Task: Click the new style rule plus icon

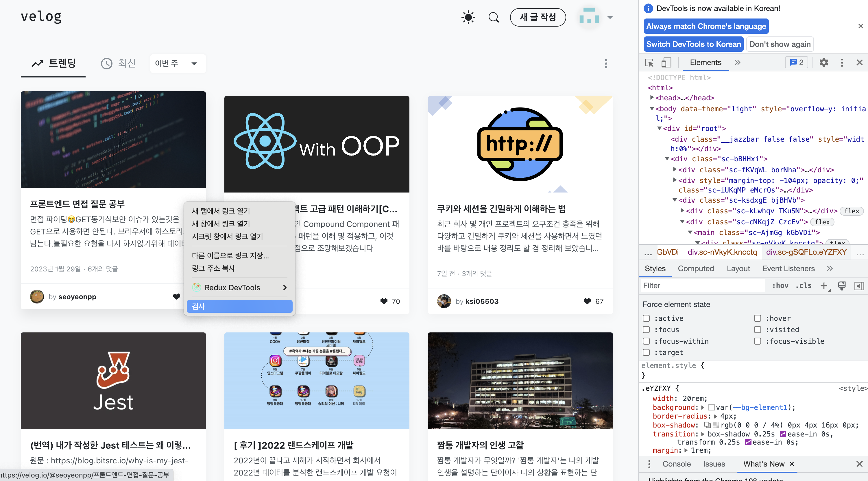Action: click(823, 286)
